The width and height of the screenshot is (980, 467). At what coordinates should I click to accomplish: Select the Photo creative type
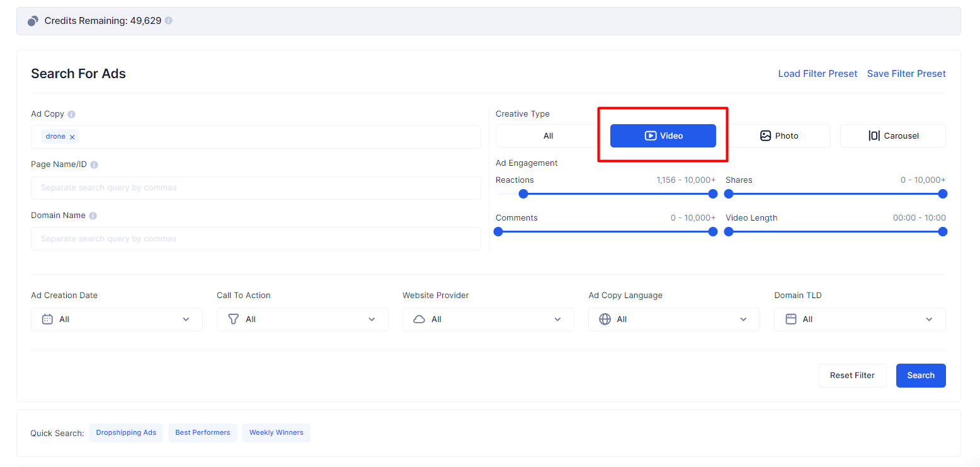pos(779,136)
